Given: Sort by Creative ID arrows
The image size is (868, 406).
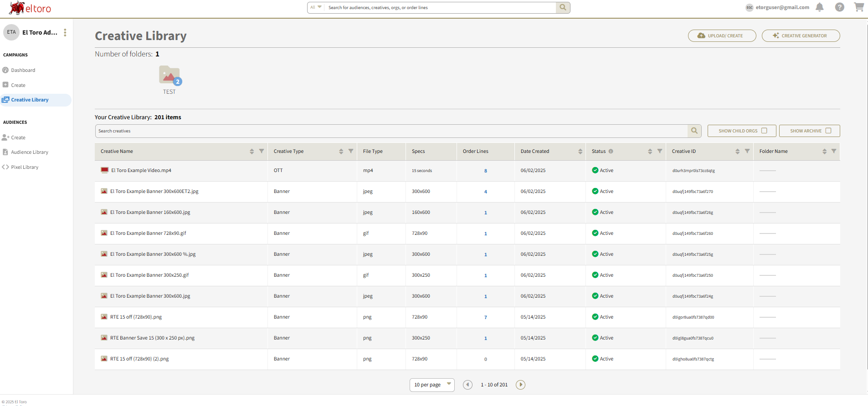Looking at the screenshot, I should pos(738,152).
